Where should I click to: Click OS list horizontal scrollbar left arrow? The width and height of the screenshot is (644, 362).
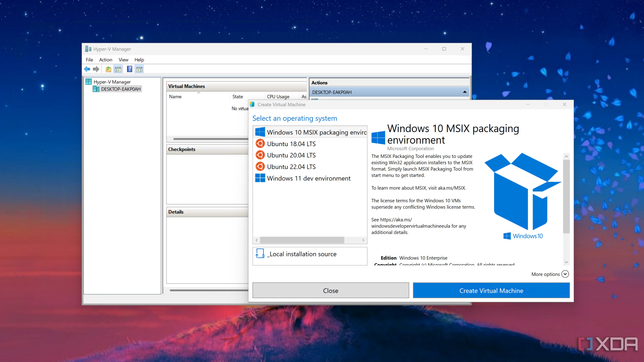(x=256, y=240)
